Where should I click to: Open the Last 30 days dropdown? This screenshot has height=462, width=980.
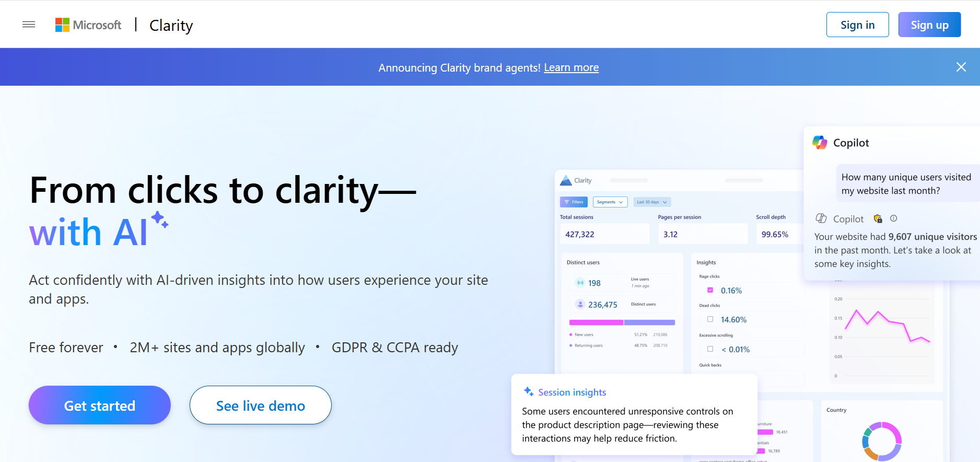coord(651,202)
